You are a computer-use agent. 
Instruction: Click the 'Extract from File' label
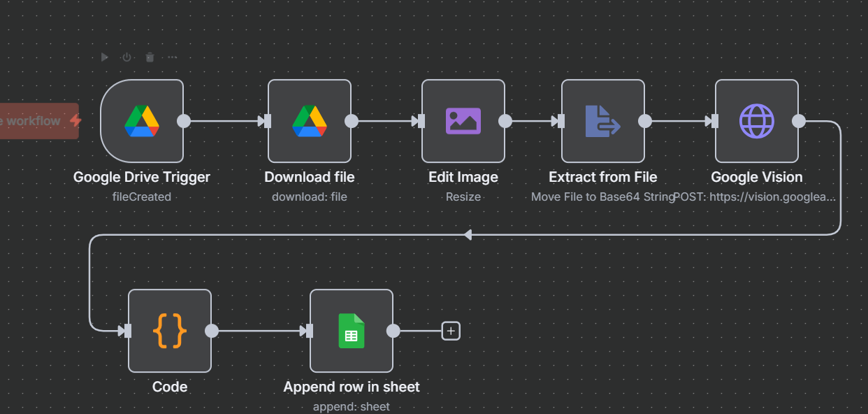[603, 177]
